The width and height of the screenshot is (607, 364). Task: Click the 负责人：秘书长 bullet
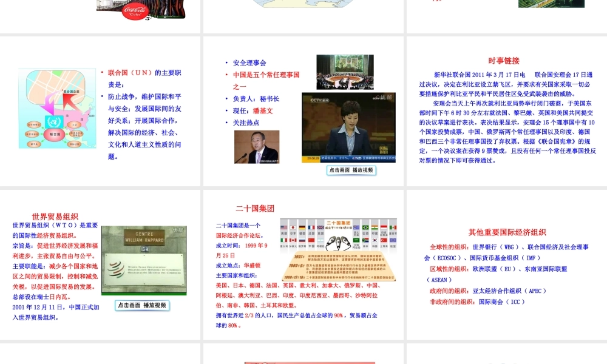[x=256, y=99]
